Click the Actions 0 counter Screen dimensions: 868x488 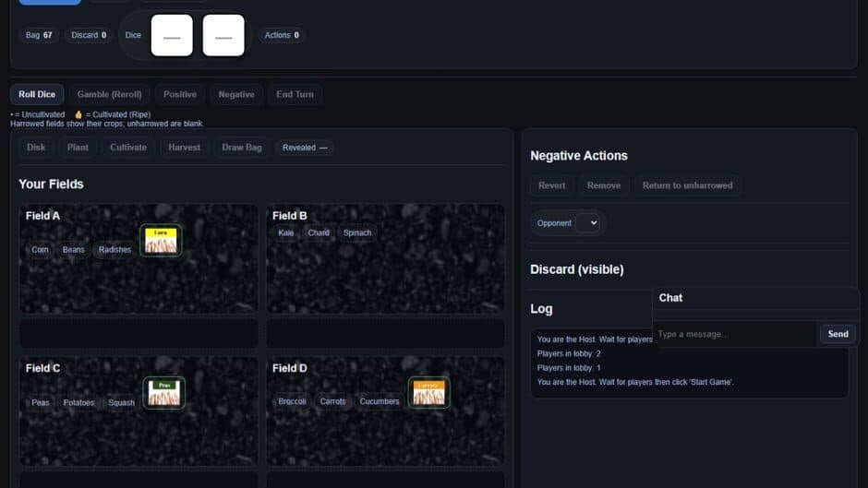click(x=282, y=35)
